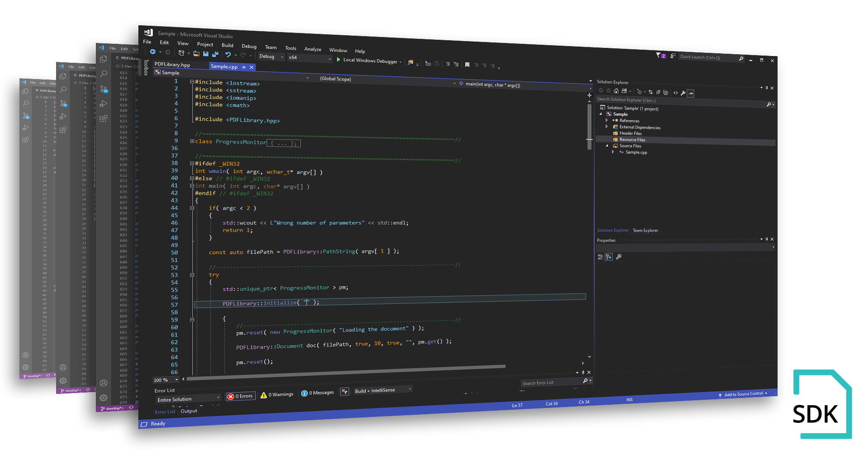
Task: Click the Properties wrench in Solution Explorer
Action: (x=683, y=93)
